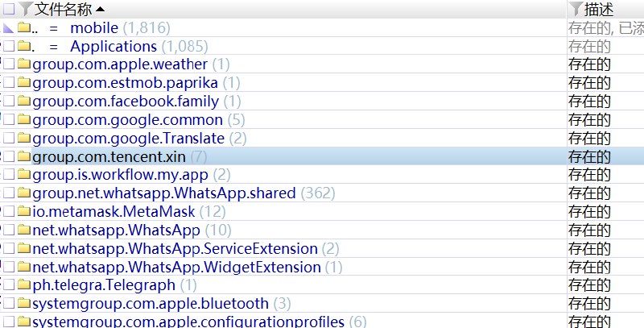Open the group.com.google.Translate folder
Viewport: 644px width, 328px height.
(129, 139)
